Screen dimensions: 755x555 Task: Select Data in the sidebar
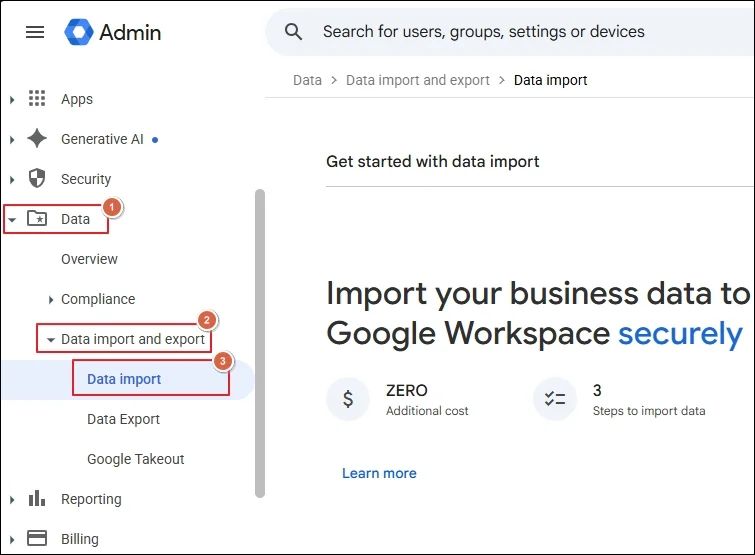click(75, 219)
